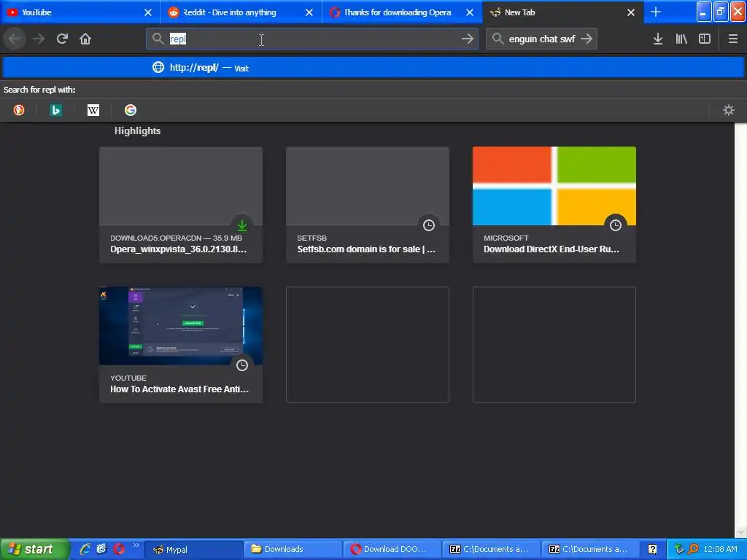Viewport: 747px width, 560px height.
Task: Open the Library toolbar icon
Action: coord(681,39)
